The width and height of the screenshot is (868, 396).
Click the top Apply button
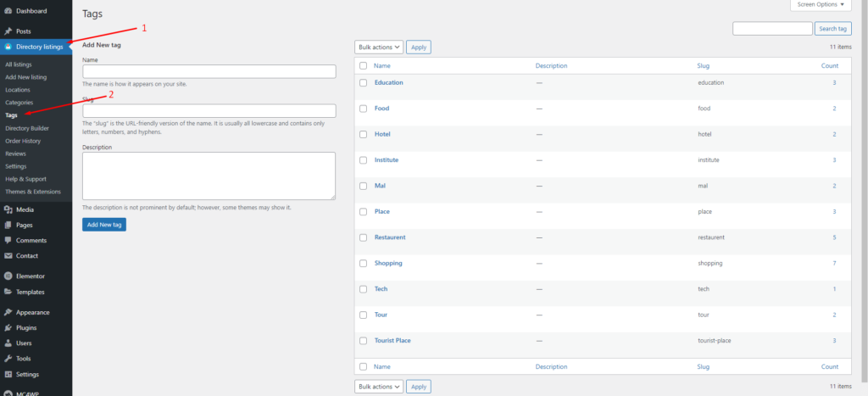[x=419, y=47]
